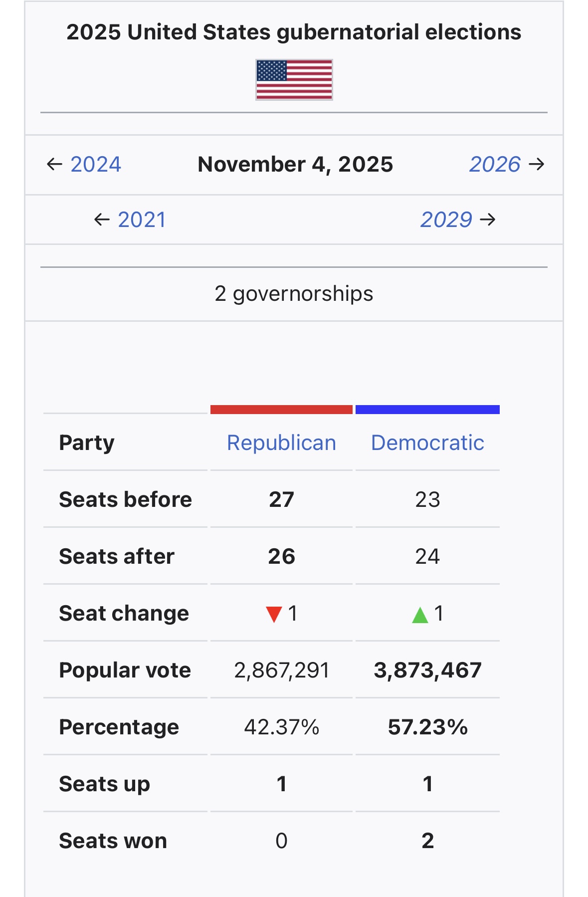Click the Republican percentage 42.37%
Viewport: 588px width, 897px height.
pyautogui.click(x=281, y=727)
